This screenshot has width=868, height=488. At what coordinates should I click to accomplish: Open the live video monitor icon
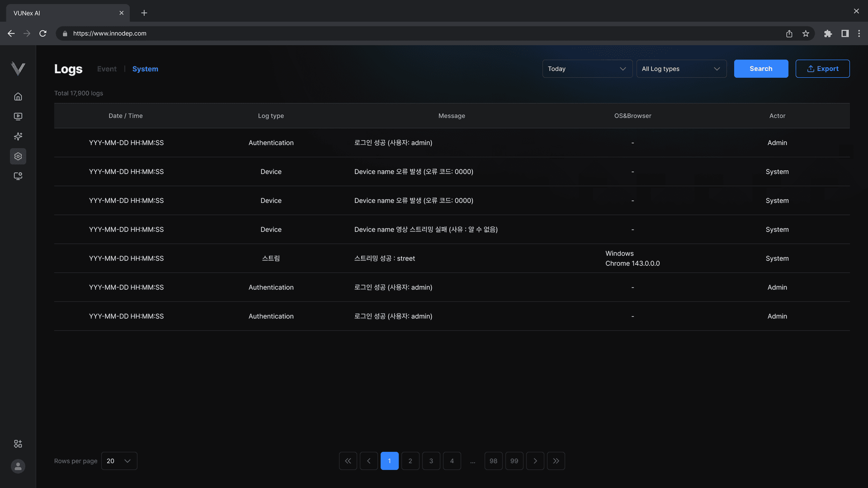(x=18, y=117)
